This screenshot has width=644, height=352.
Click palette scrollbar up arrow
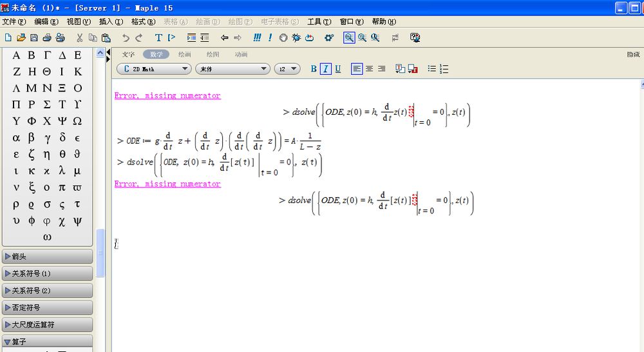(x=100, y=53)
